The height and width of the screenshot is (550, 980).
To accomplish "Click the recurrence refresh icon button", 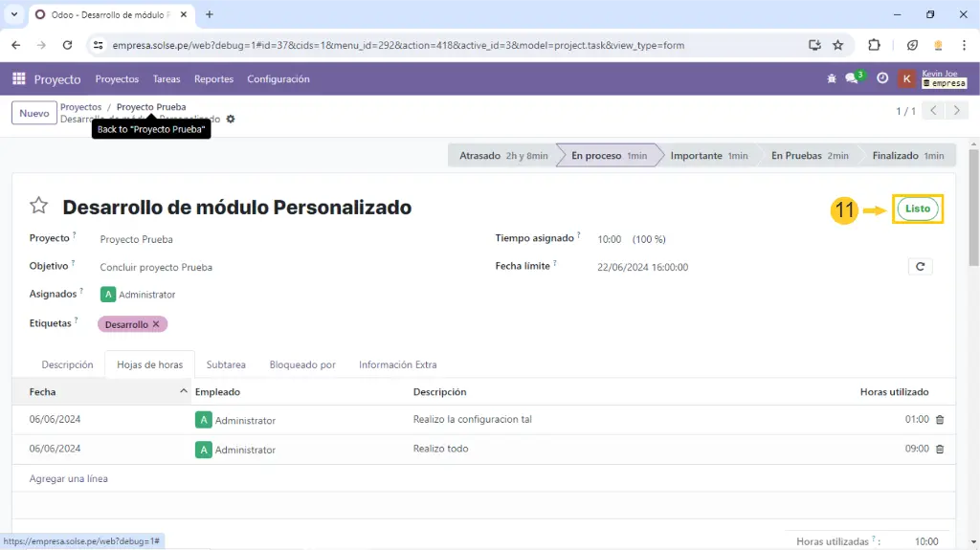I will 920,267.
